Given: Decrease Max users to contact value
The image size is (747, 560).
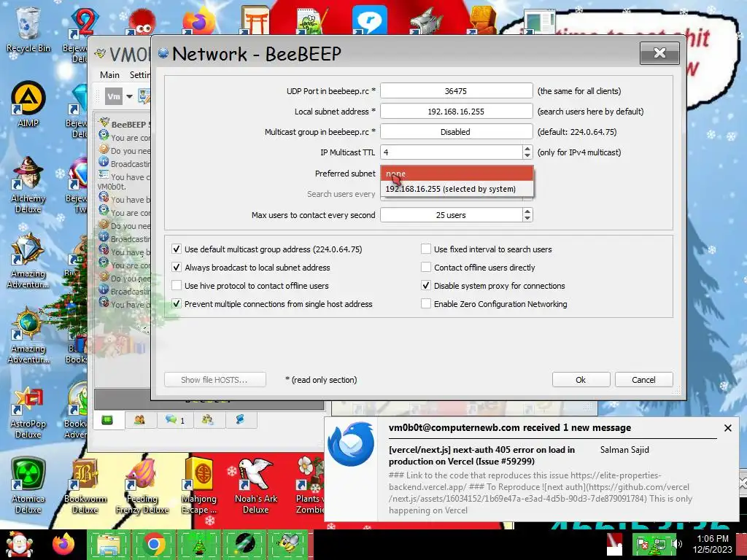Looking at the screenshot, I should [527, 219].
